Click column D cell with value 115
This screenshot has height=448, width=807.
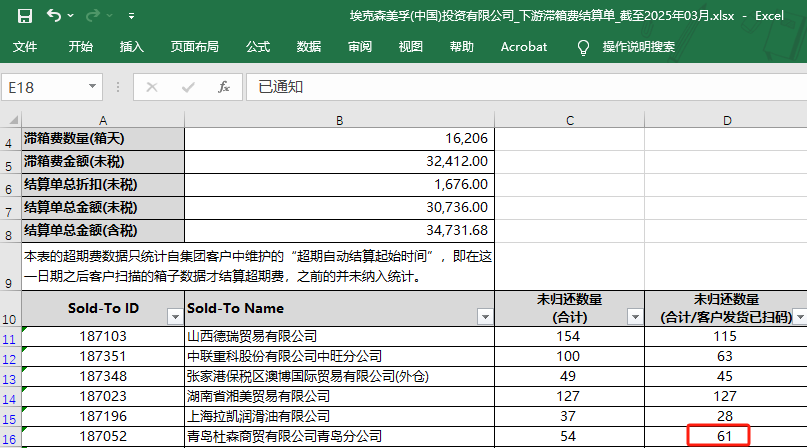pyautogui.click(x=726, y=336)
